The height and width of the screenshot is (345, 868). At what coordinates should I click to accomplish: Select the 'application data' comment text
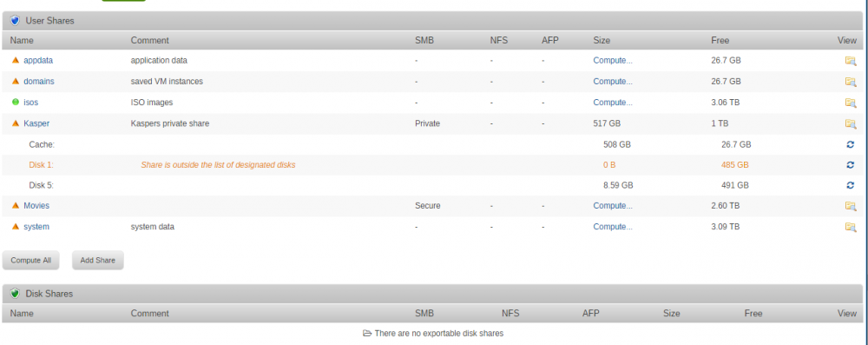[x=159, y=61]
